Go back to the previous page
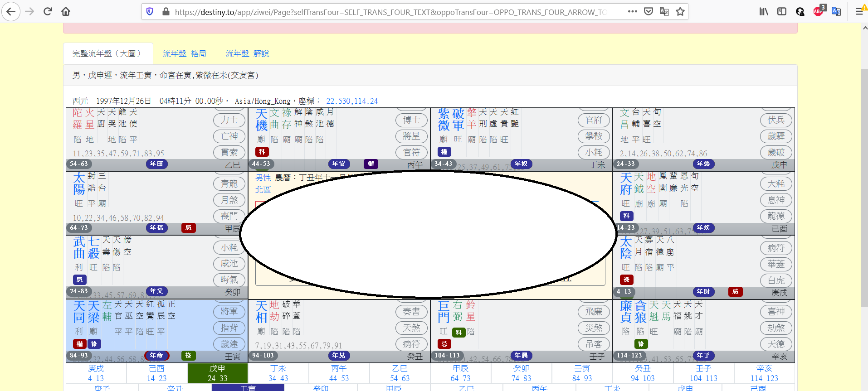Screen dimensions: 868x391 11,12
